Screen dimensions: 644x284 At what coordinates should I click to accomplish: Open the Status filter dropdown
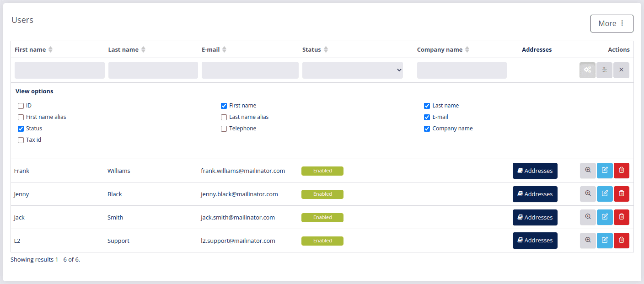[353, 70]
